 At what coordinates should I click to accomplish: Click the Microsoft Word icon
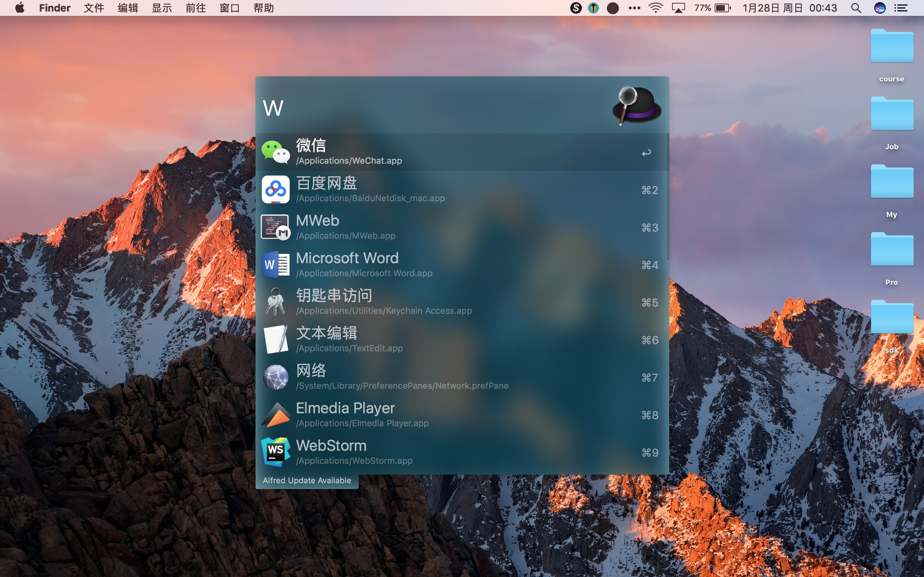(x=275, y=264)
